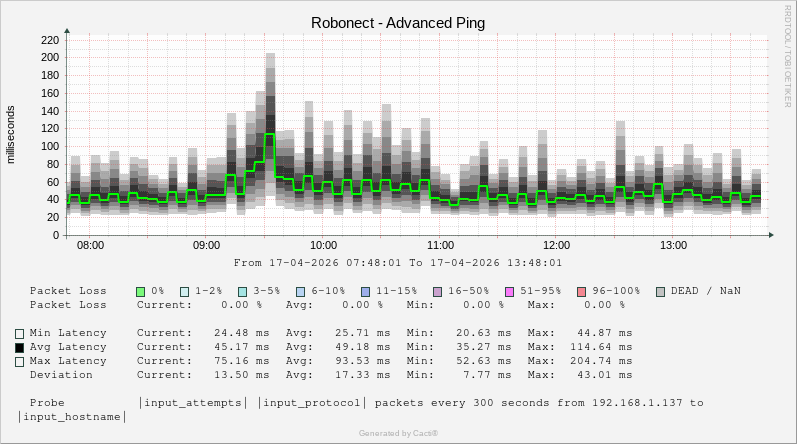Image resolution: width=797 pixels, height=444 pixels.
Task: Click the magenta 51-95% packet loss swatch
Action: click(509, 291)
